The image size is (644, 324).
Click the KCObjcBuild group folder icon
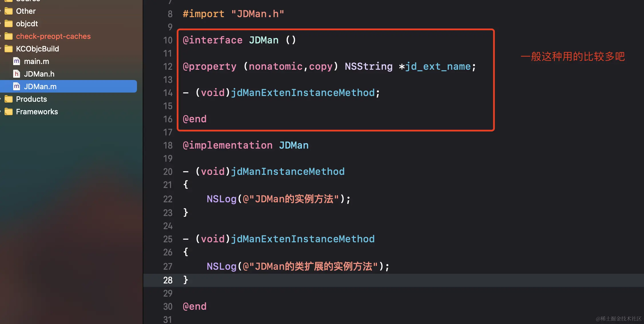[8, 49]
